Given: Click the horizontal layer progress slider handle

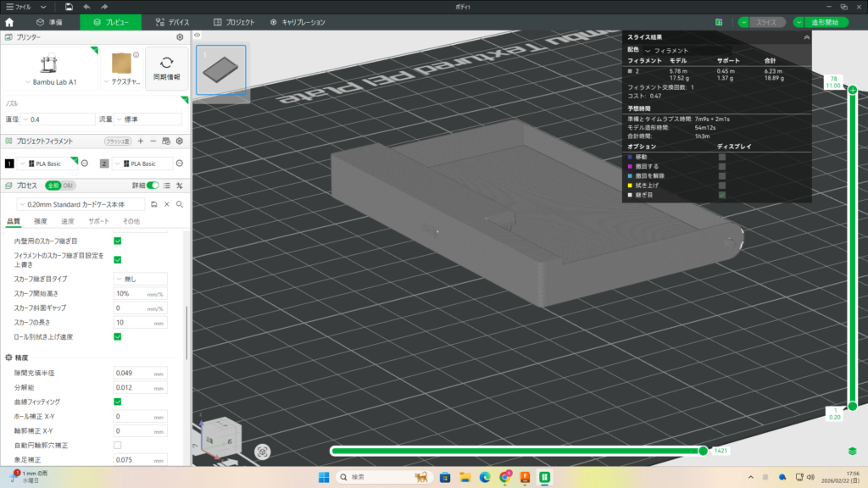Looking at the screenshot, I should tap(703, 451).
